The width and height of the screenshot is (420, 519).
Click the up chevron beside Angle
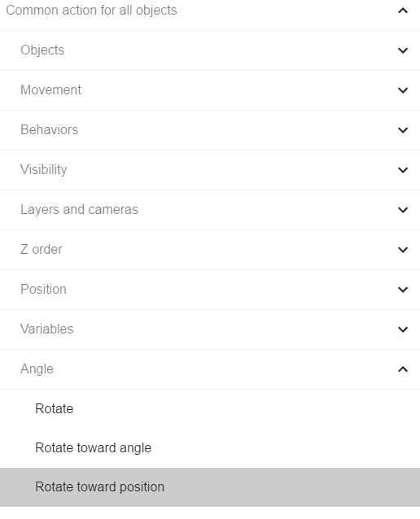(403, 369)
